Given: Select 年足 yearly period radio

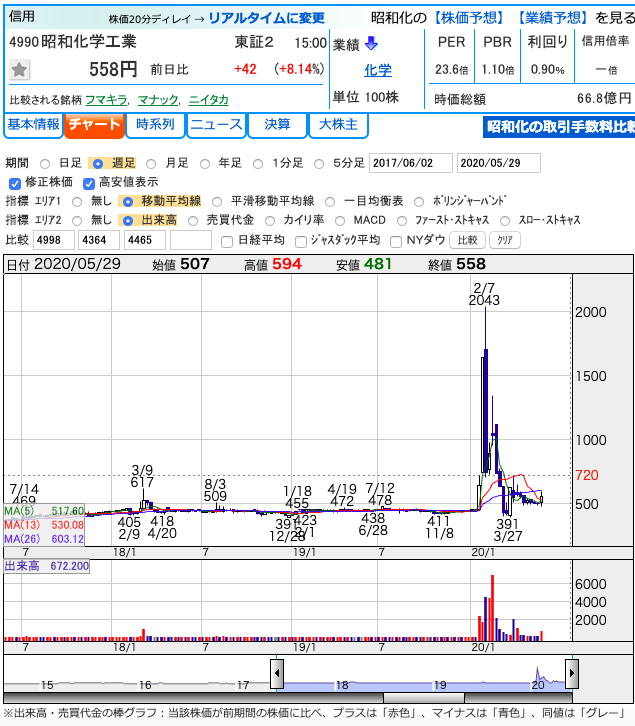Looking at the screenshot, I should 205,164.
